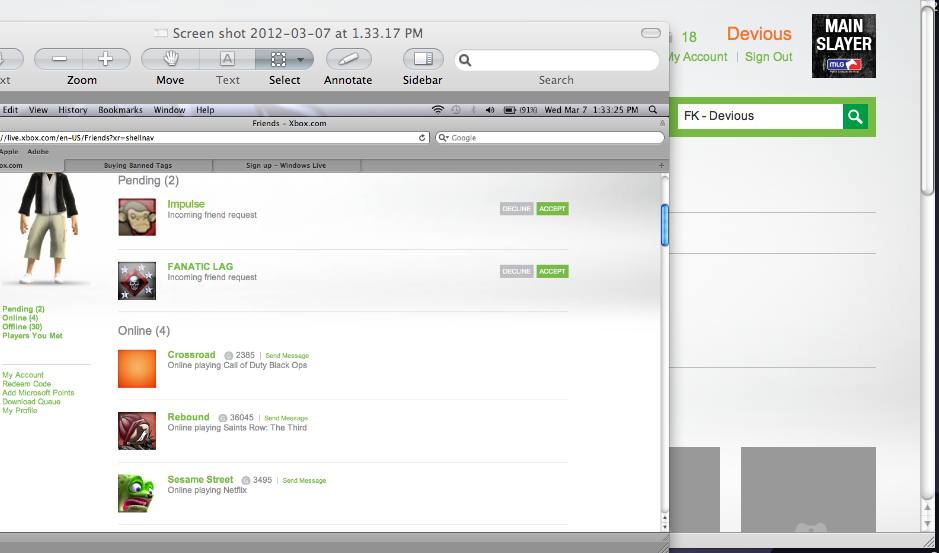
Task: Click Sesame Street green monster avatar
Action: click(137, 493)
